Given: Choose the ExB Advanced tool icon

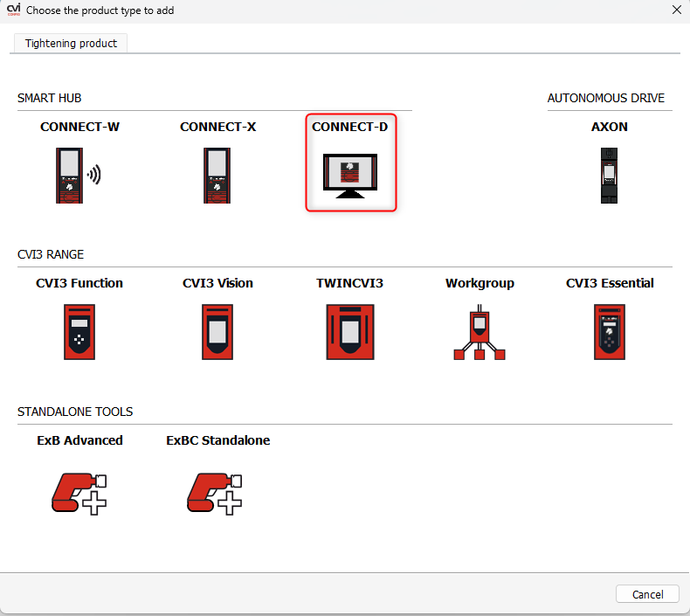Looking at the screenshot, I should click(79, 494).
